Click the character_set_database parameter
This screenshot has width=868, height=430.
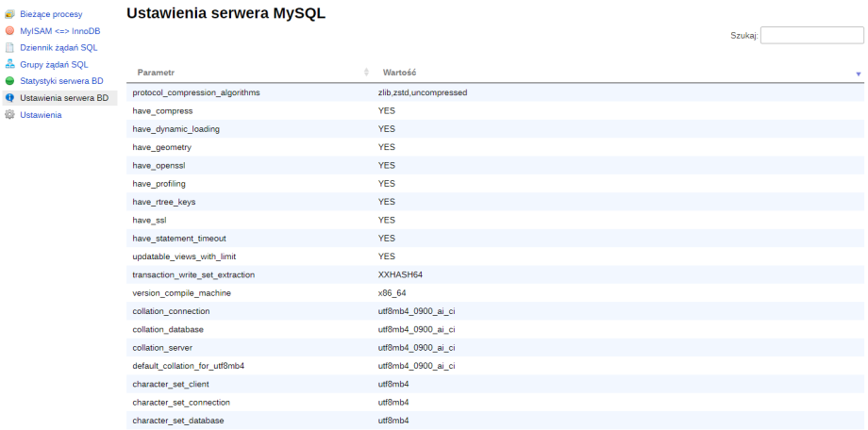pyautogui.click(x=178, y=421)
